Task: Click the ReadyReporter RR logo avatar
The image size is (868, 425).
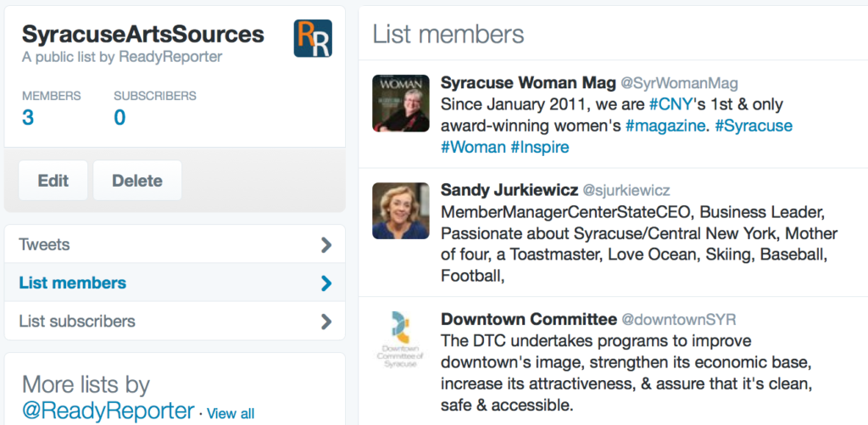Action: [312, 38]
